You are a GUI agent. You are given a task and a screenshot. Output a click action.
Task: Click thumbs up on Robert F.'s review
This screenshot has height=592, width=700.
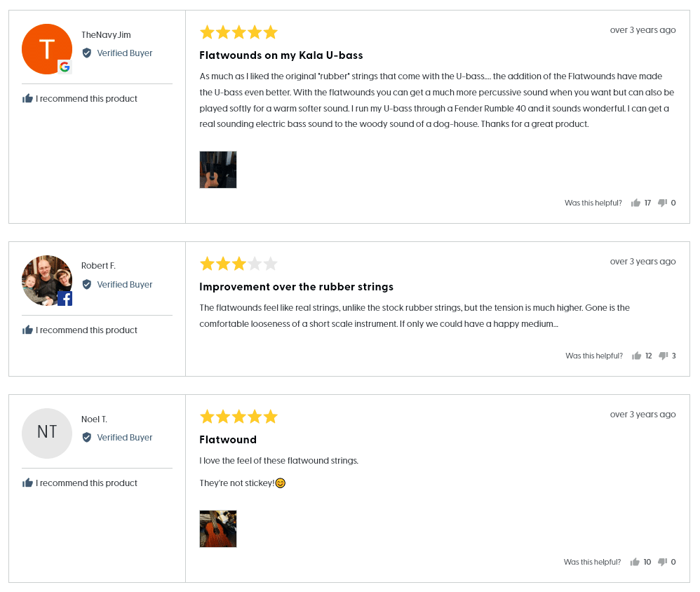click(x=636, y=356)
